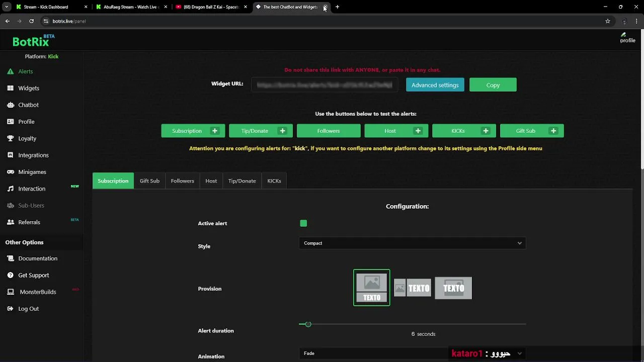This screenshot has height=362, width=644.
Task: Open the MonsterBuilds computer icon
Action: point(10,292)
